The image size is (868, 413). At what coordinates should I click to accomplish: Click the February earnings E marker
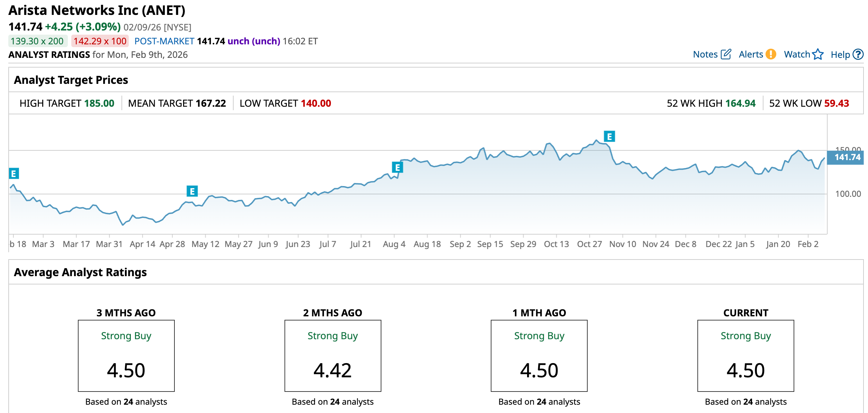coord(14,173)
